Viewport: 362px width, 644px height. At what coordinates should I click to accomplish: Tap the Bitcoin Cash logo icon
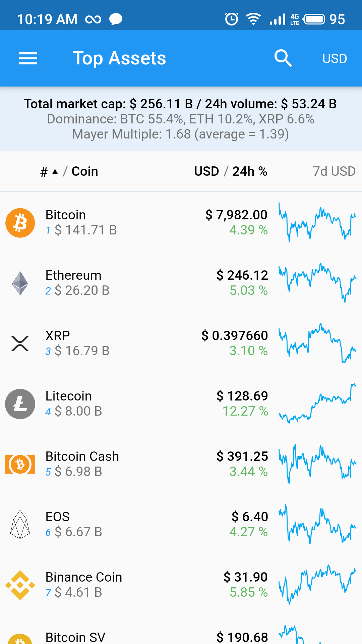click(20, 464)
